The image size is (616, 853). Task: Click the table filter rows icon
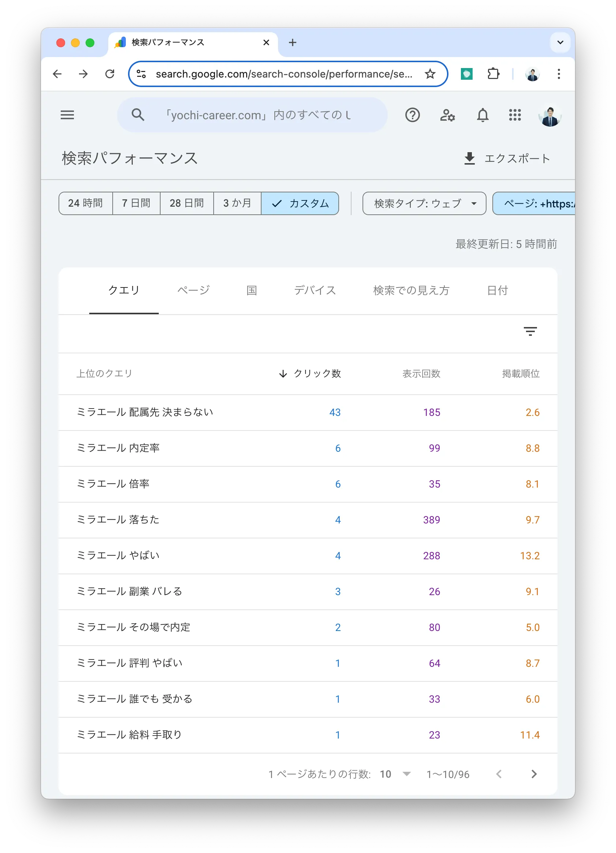530,331
